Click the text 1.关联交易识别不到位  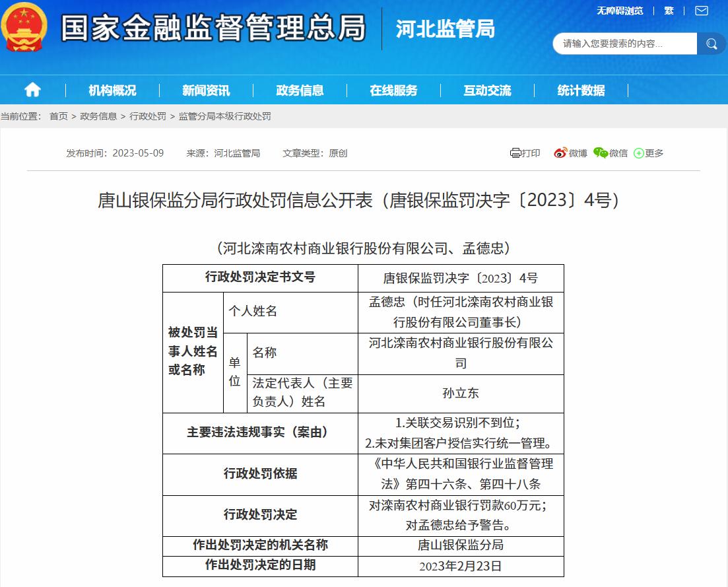[x=458, y=423]
